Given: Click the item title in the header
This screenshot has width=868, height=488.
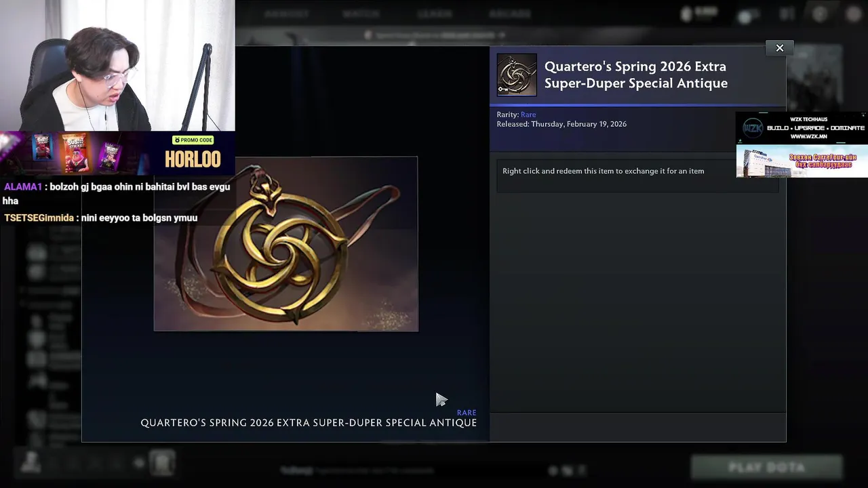Looking at the screenshot, I should (x=635, y=75).
